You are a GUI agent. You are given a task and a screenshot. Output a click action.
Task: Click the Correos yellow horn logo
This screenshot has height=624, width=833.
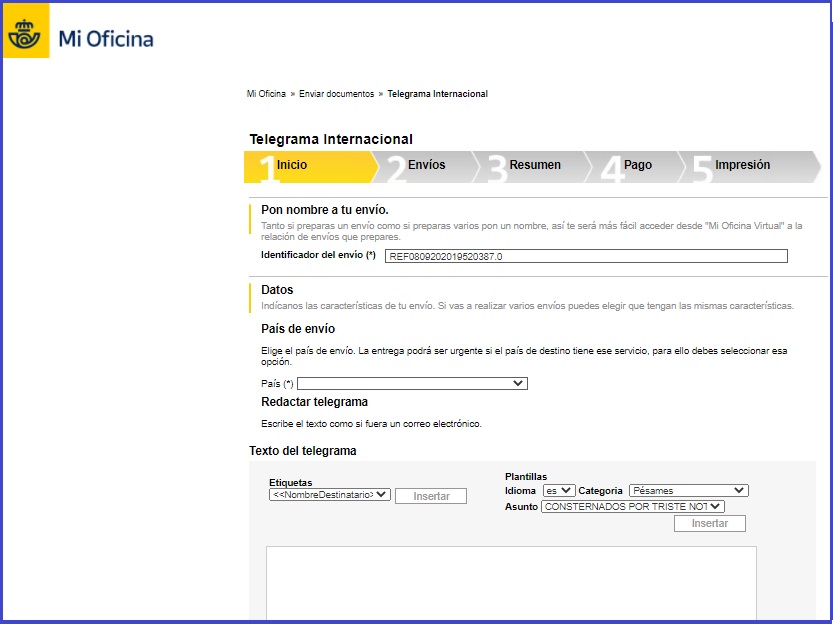coord(27,38)
